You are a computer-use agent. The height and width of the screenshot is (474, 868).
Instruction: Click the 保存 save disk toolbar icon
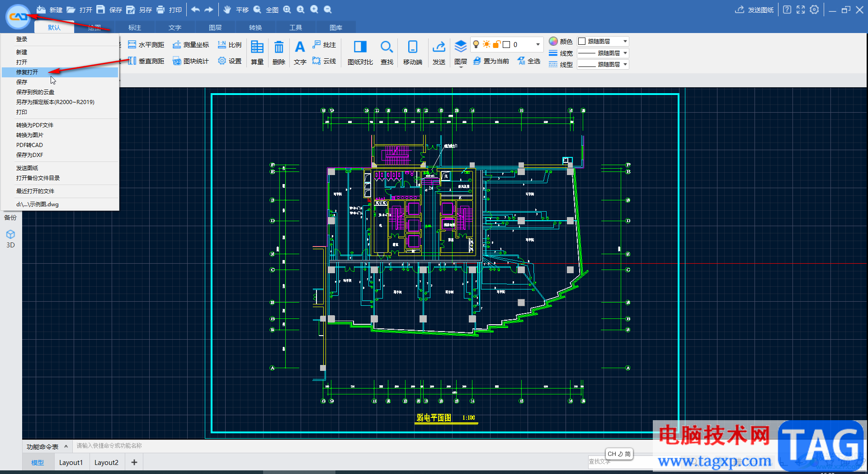click(x=101, y=9)
